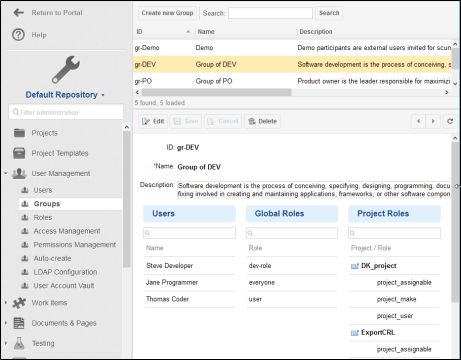Click the detail pane vertical scrollbar
Image resolution: width=461 pixels, height=360 pixels.
(x=455, y=222)
